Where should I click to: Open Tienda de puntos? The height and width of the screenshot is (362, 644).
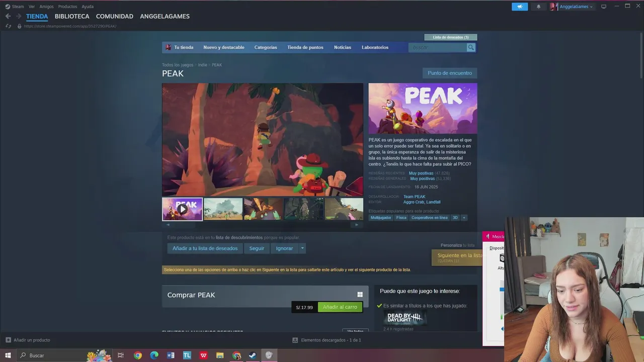point(305,47)
